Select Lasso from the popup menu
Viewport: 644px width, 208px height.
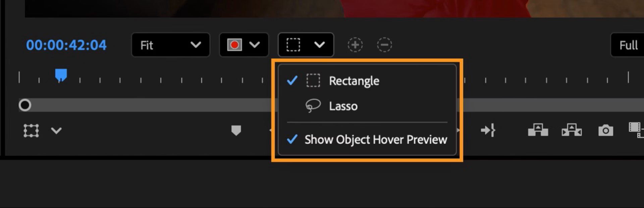343,106
